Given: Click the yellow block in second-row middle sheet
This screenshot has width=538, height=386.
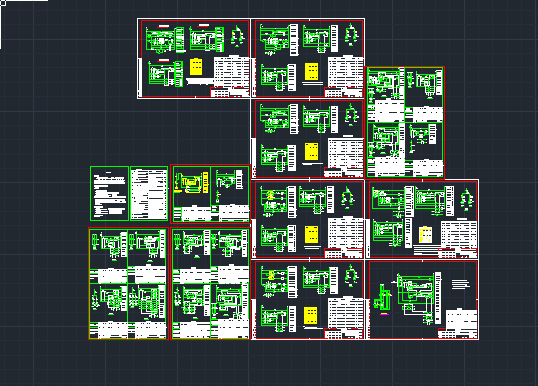Looking at the screenshot, I should 312,152.
